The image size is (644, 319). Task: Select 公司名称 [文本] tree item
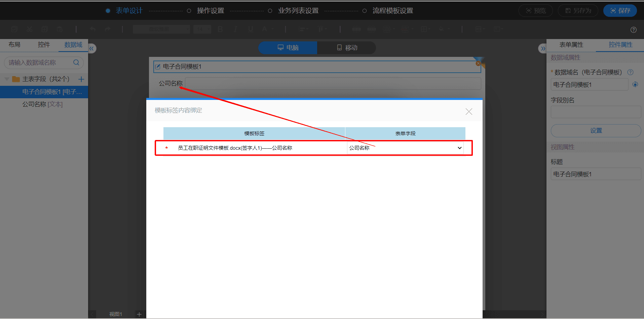(x=42, y=104)
